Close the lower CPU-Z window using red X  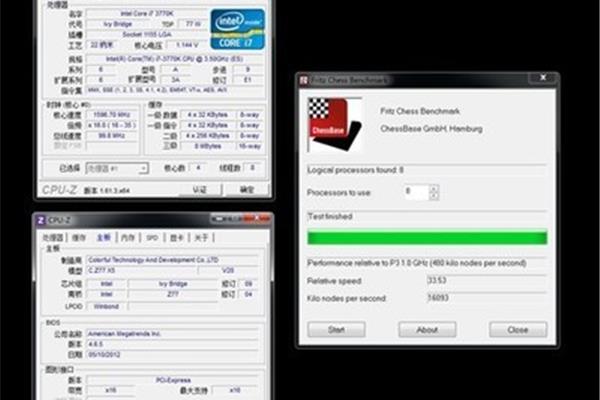258,218
